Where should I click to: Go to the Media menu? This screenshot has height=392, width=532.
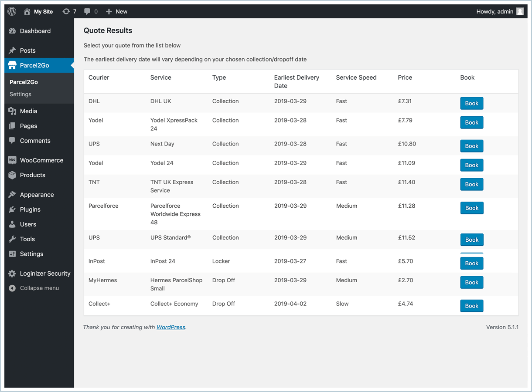28,111
